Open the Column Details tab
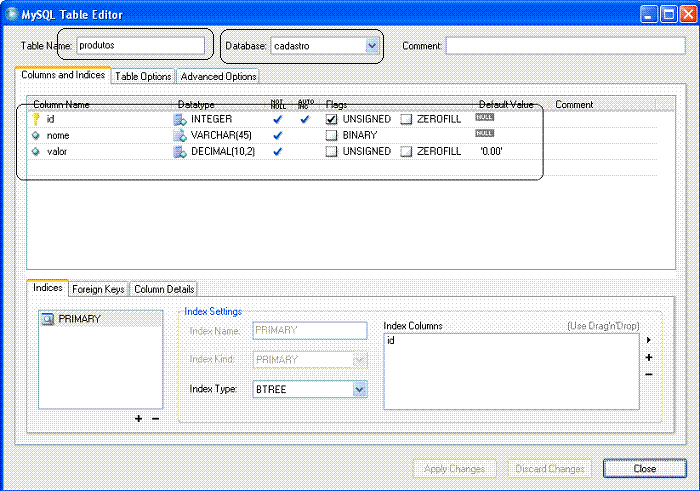700x491 pixels. (164, 289)
